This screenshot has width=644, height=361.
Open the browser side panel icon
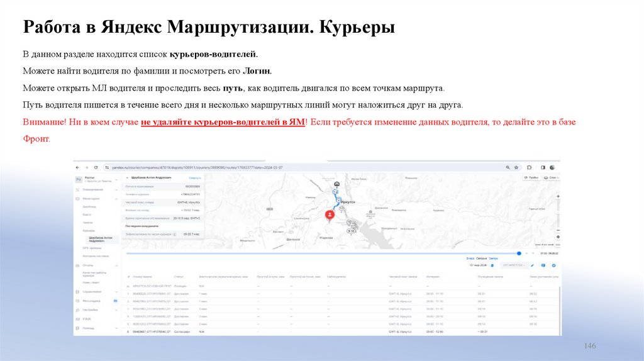pyautogui.click(x=543, y=167)
